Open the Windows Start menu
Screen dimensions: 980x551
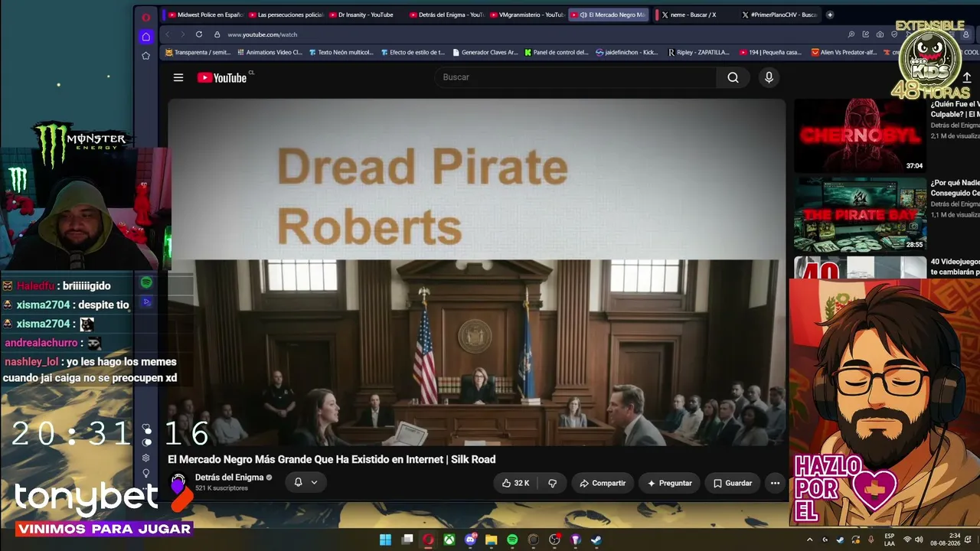(386, 540)
